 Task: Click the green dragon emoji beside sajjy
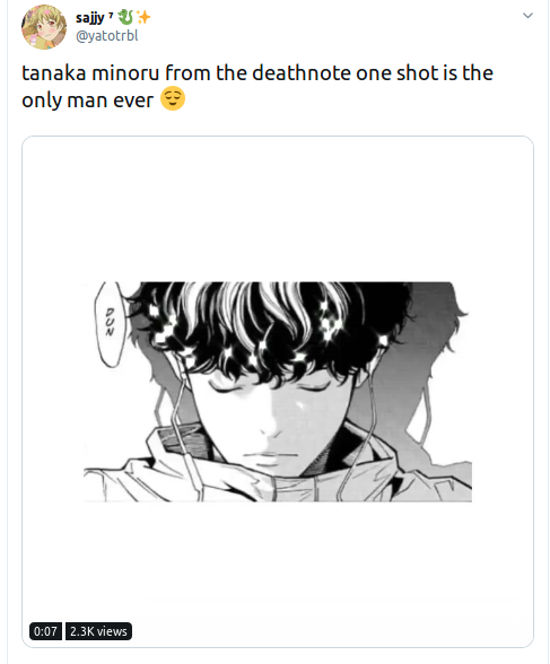(x=126, y=17)
